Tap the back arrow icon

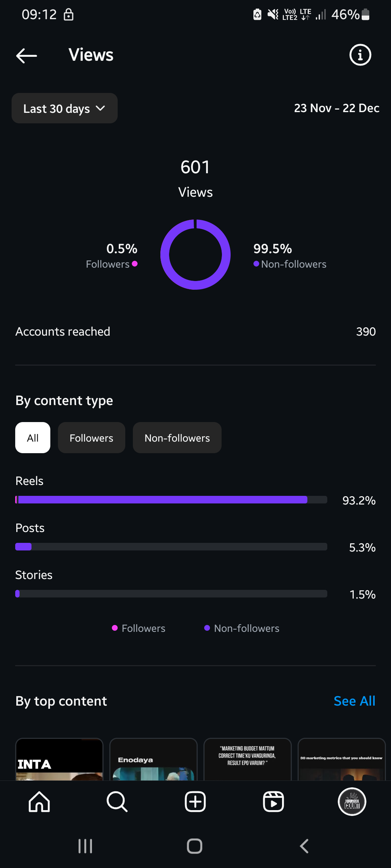[26, 55]
